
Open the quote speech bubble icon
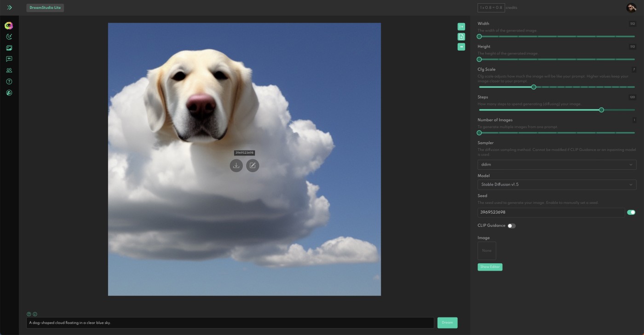[9, 59]
